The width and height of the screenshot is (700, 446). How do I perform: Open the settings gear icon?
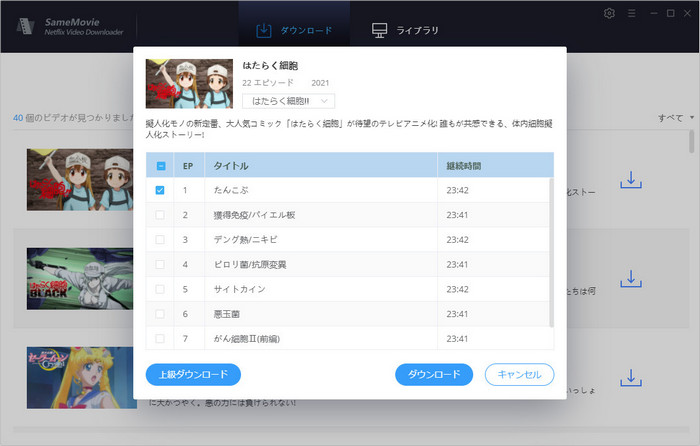(x=610, y=13)
